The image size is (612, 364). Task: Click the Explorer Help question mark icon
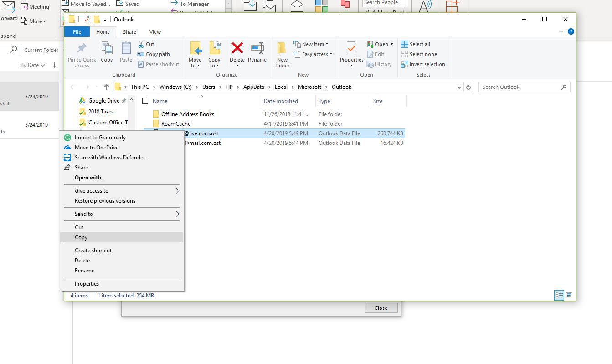point(571,31)
